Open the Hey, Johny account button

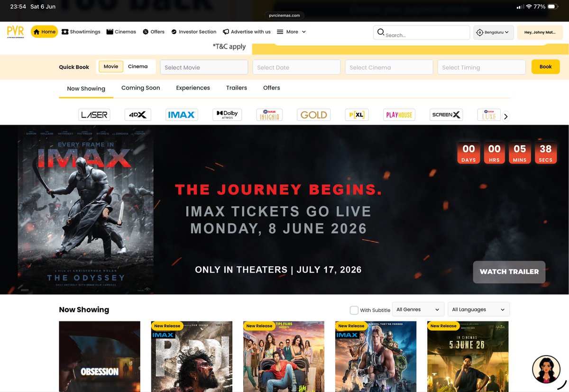click(x=540, y=33)
